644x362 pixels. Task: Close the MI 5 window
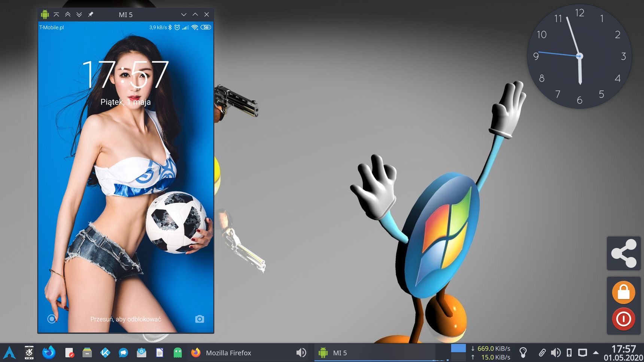(207, 15)
